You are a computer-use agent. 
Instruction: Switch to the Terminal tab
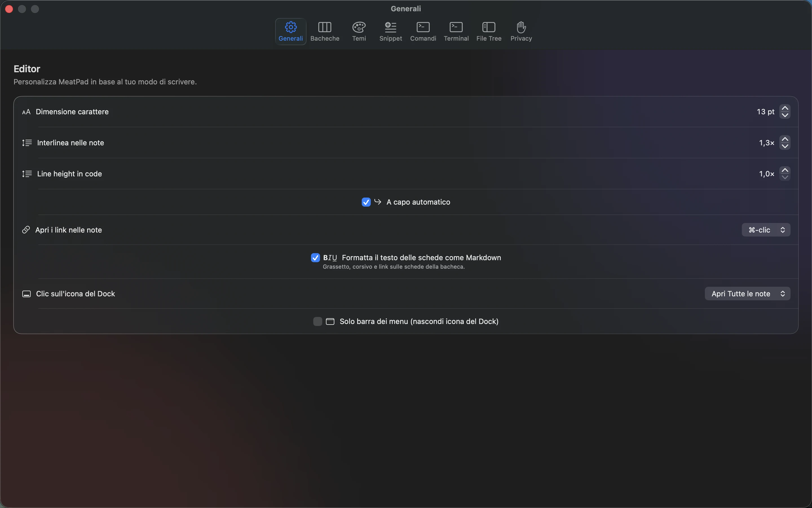(x=456, y=32)
